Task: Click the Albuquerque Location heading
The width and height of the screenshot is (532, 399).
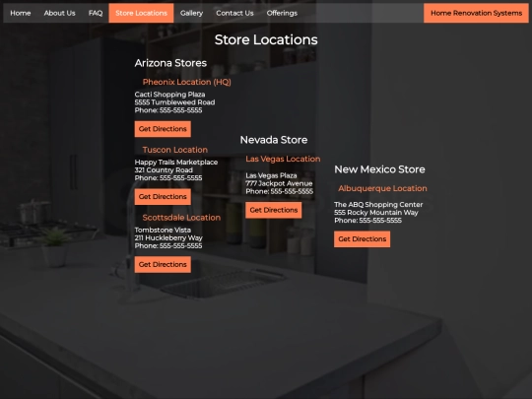Action: coord(382,188)
